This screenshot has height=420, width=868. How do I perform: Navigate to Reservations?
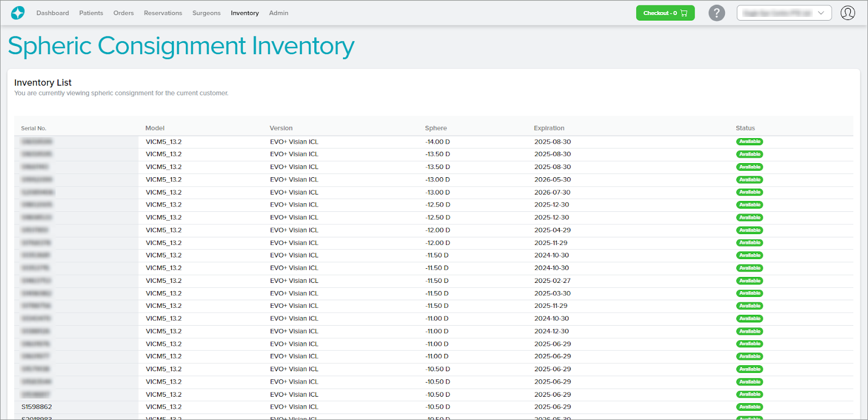pos(163,13)
